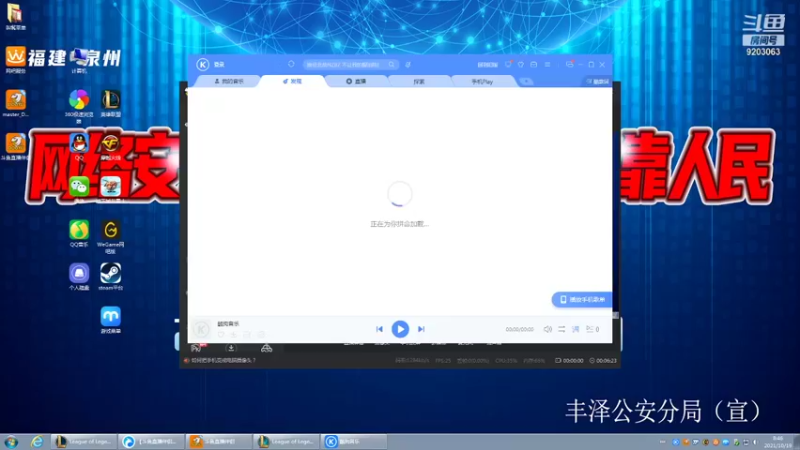Open the humming-search icon right of search box

(408, 65)
